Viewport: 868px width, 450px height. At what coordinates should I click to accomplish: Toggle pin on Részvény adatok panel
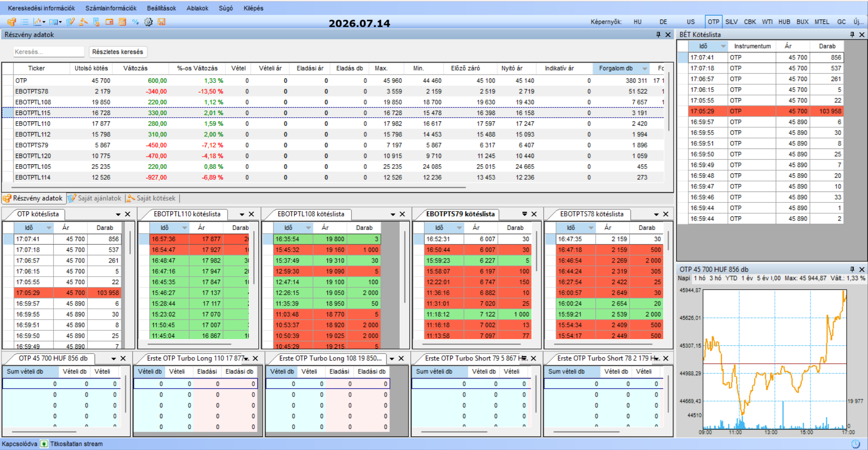(x=658, y=34)
